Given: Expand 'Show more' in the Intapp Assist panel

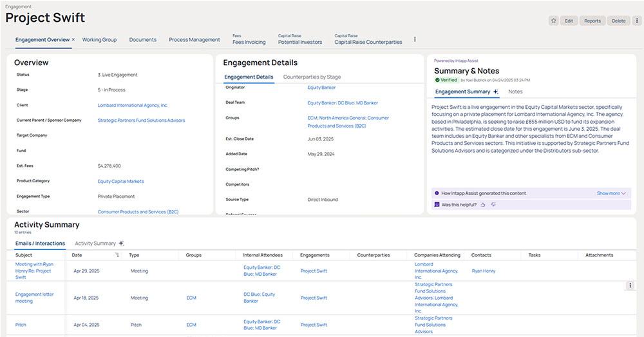Looking at the screenshot, I should tap(611, 193).
